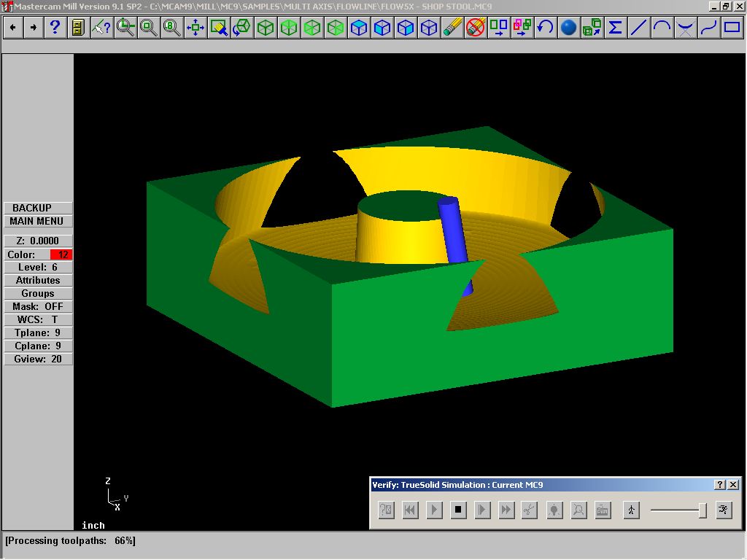The image size is (747, 560).
Task: Click the Undelete crossed eraser icon
Action: pos(475,28)
